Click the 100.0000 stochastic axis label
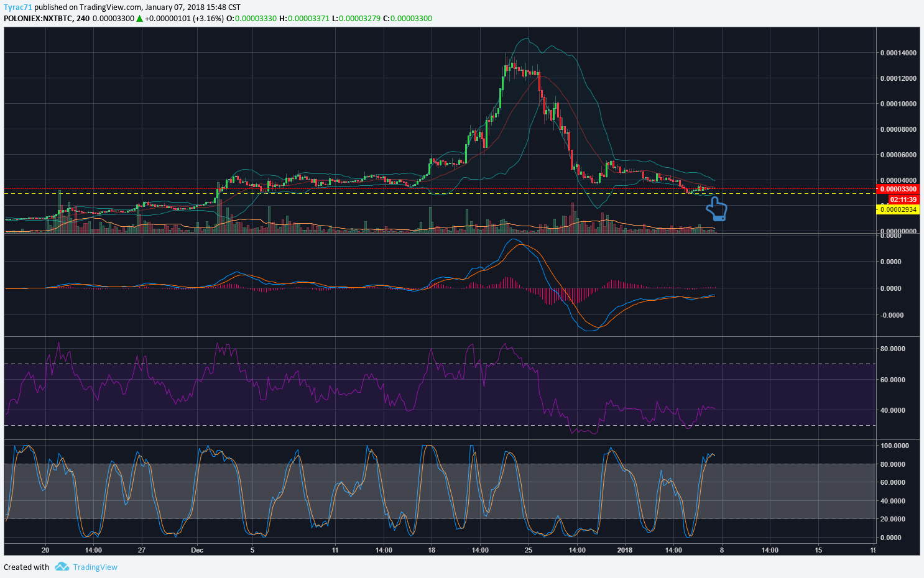This screenshot has height=578, width=924. click(x=894, y=446)
